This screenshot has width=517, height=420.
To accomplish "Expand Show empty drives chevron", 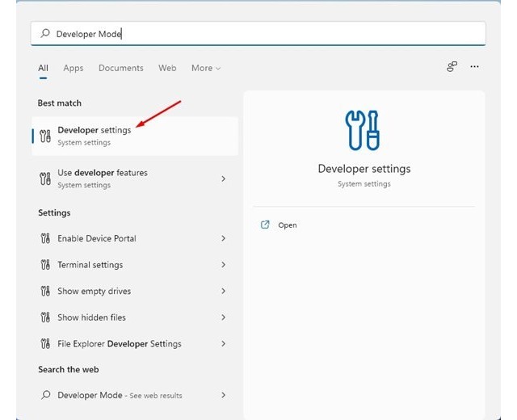I will tap(224, 291).
